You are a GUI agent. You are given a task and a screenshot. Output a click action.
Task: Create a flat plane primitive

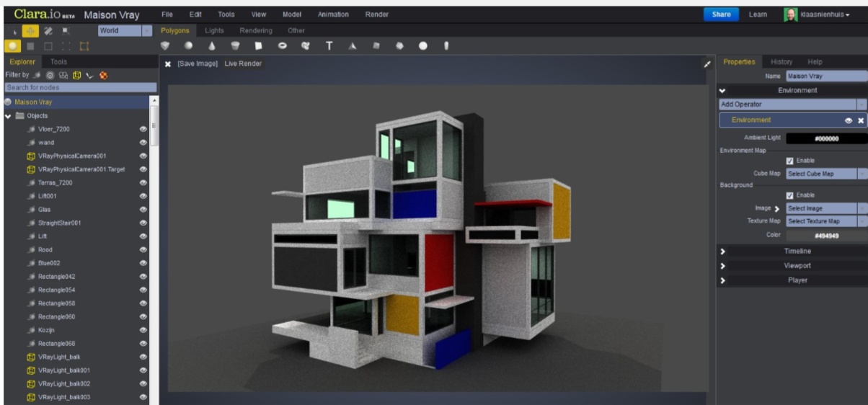click(376, 45)
